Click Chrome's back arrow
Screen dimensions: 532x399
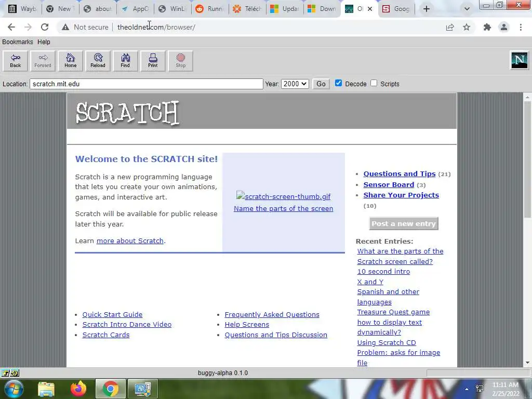click(x=11, y=27)
